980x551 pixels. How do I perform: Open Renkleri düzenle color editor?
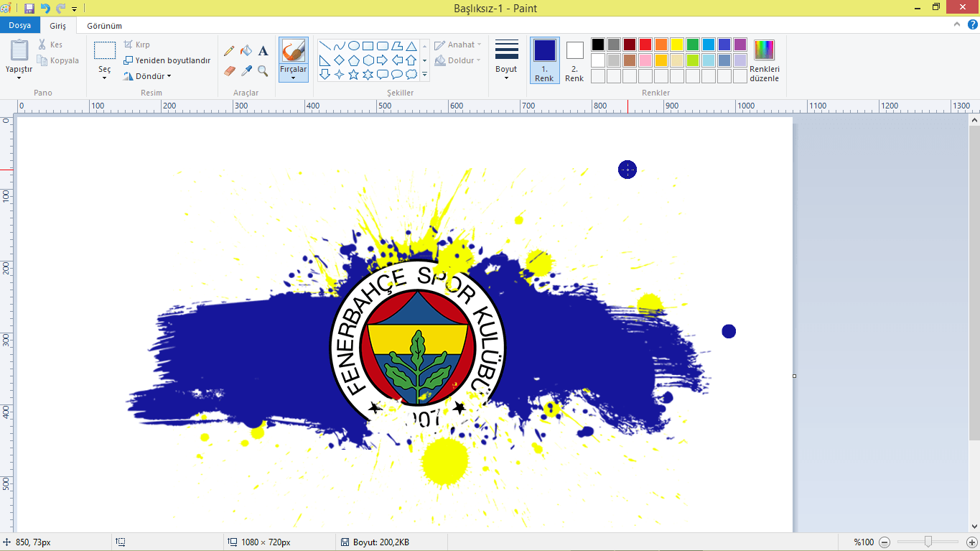coord(765,61)
